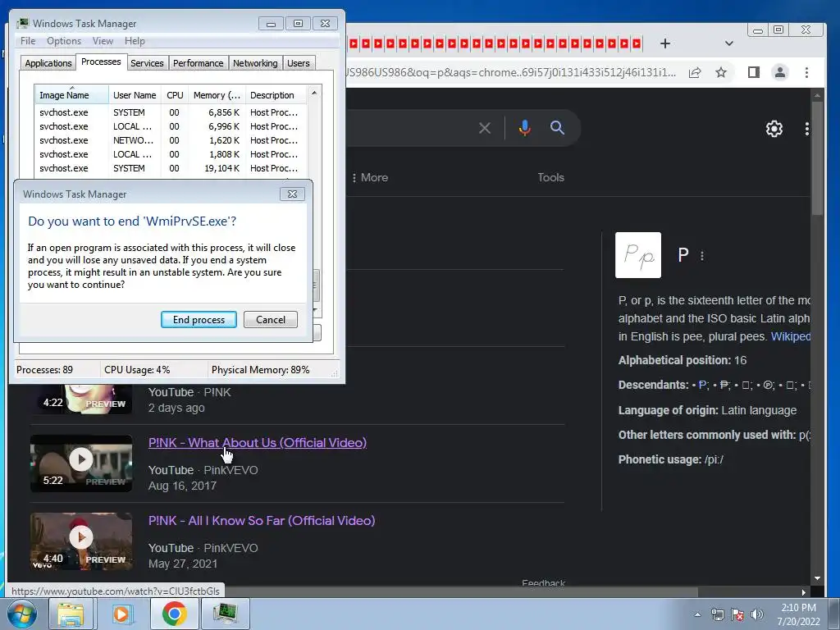The height and width of the screenshot is (630, 840).
Task: Click the Feedback link below results
Action: 543,583
